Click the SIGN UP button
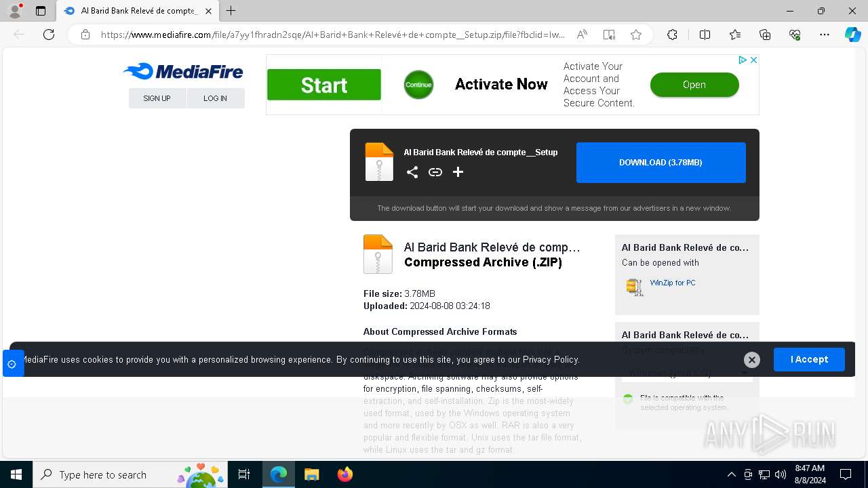The image size is (868, 488). pos(157,98)
